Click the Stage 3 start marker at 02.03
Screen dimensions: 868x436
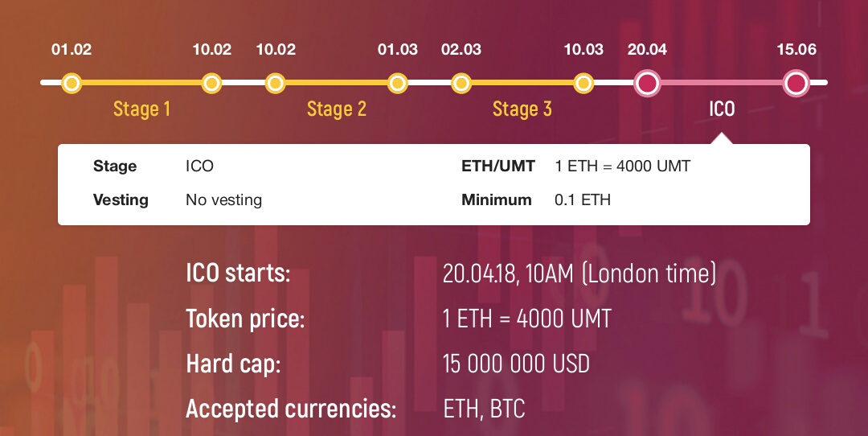(x=461, y=83)
